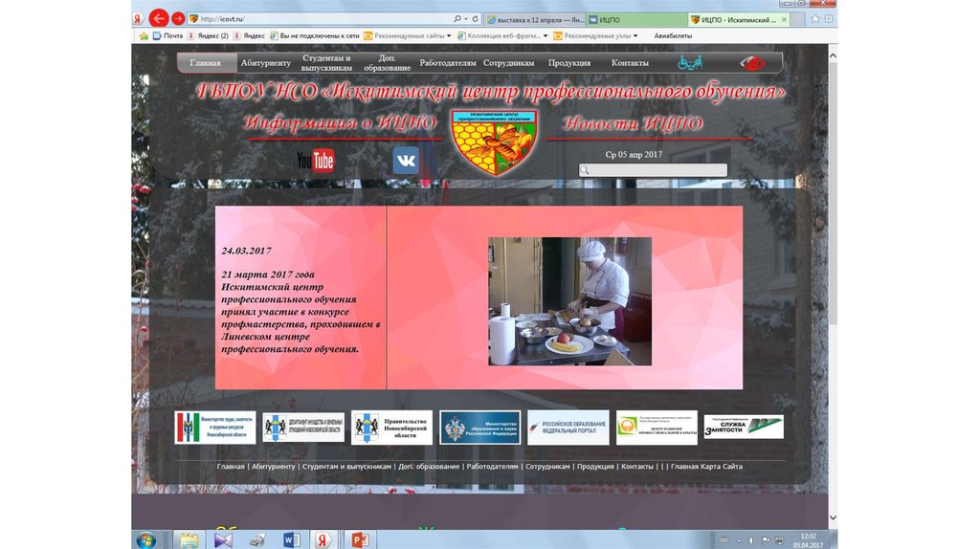The height and width of the screenshot is (549, 980).
Task: Switch to the выставка к 12 апреля tab
Action: 534,19
